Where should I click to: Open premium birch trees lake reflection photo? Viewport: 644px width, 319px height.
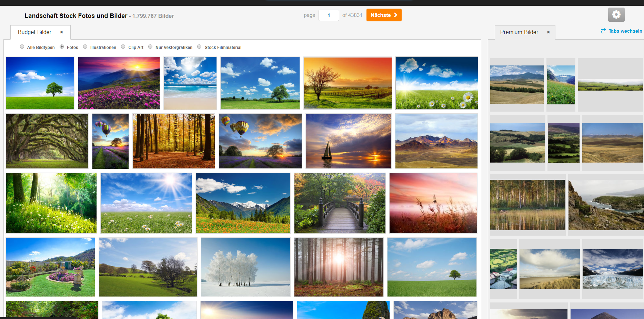(528, 205)
